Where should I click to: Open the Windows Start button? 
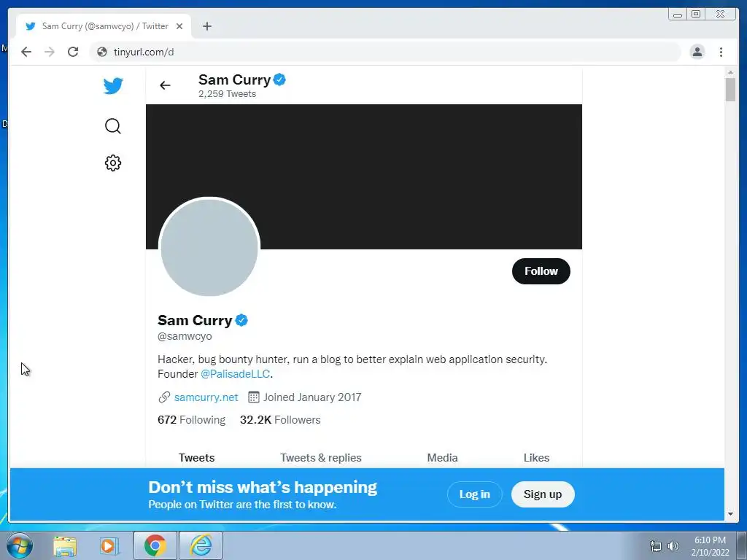click(20, 545)
